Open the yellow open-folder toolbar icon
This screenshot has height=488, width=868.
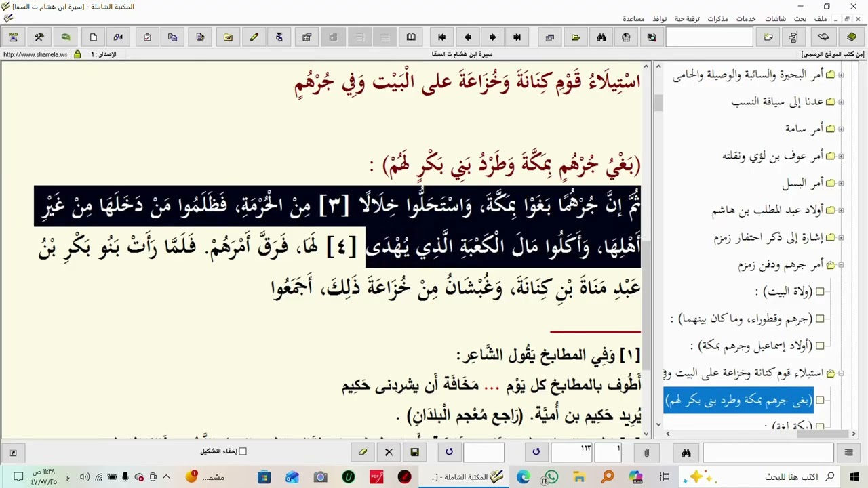coord(576,37)
